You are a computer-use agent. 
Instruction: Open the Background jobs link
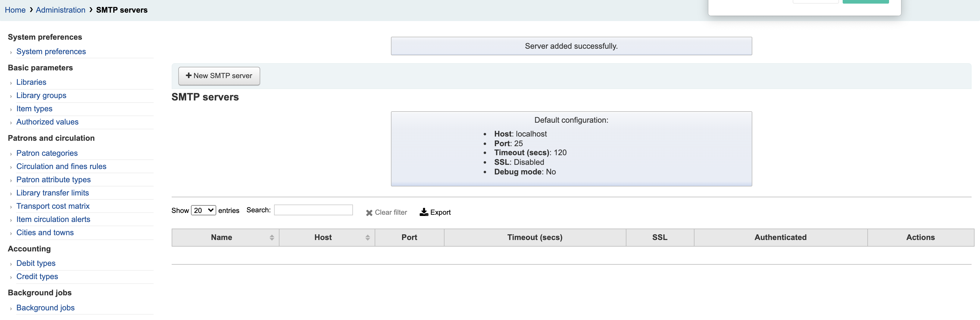45,308
